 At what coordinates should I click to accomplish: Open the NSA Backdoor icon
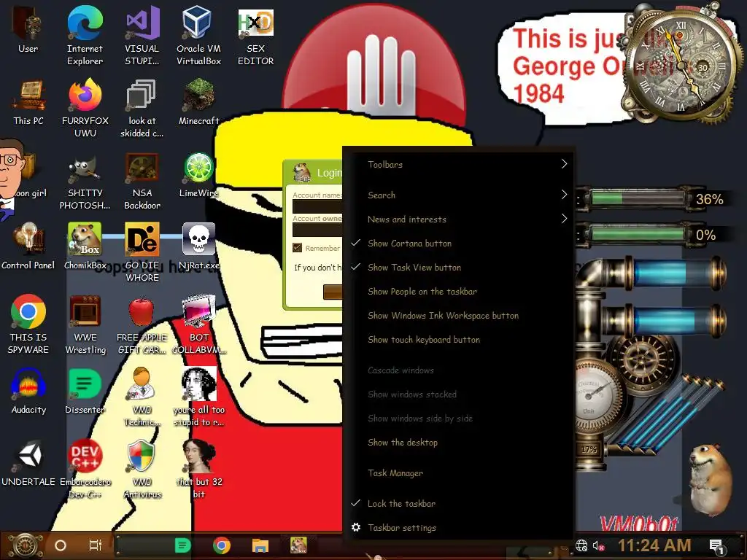(x=142, y=181)
